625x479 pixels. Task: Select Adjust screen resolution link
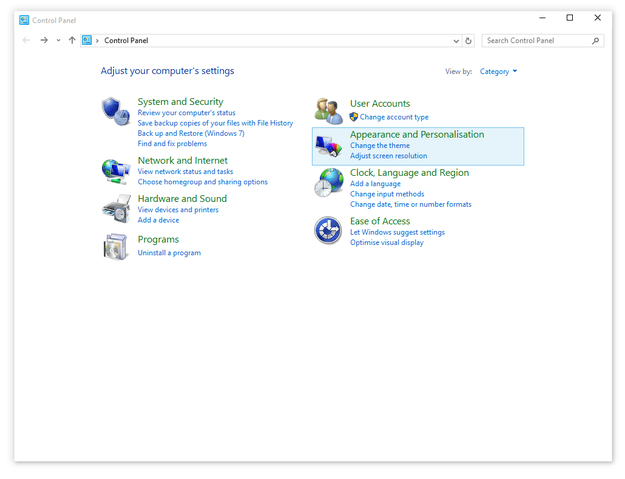(388, 156)
